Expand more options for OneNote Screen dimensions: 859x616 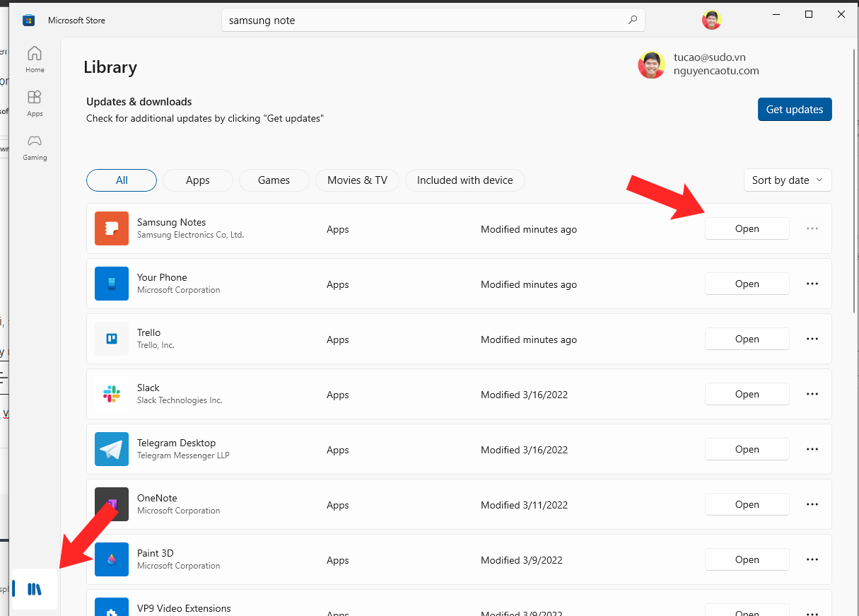pos(812,504)
